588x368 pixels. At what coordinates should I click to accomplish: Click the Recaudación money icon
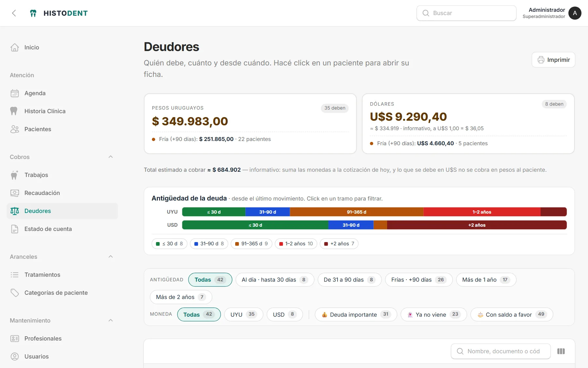click(15, 193)
